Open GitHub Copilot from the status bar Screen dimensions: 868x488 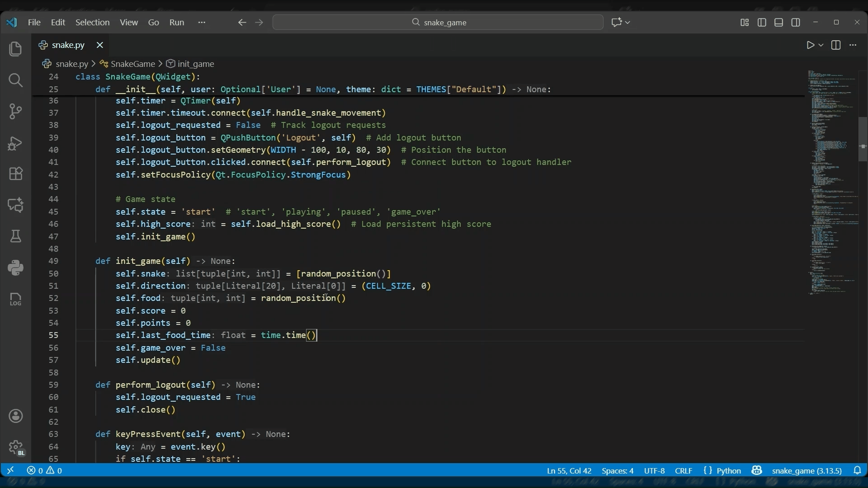[757, 471]
